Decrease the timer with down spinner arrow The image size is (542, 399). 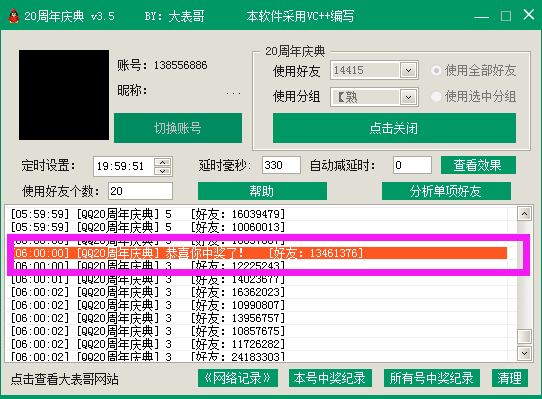point(162,171)
